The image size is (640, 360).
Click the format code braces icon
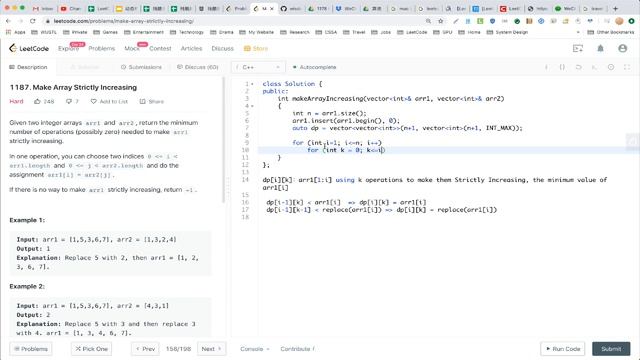point(562,67)
